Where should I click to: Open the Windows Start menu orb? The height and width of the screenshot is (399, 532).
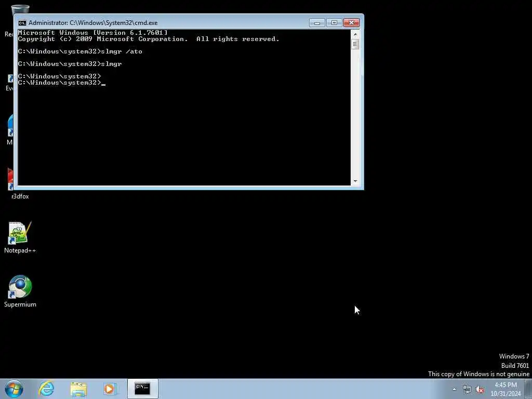[14, 389]
